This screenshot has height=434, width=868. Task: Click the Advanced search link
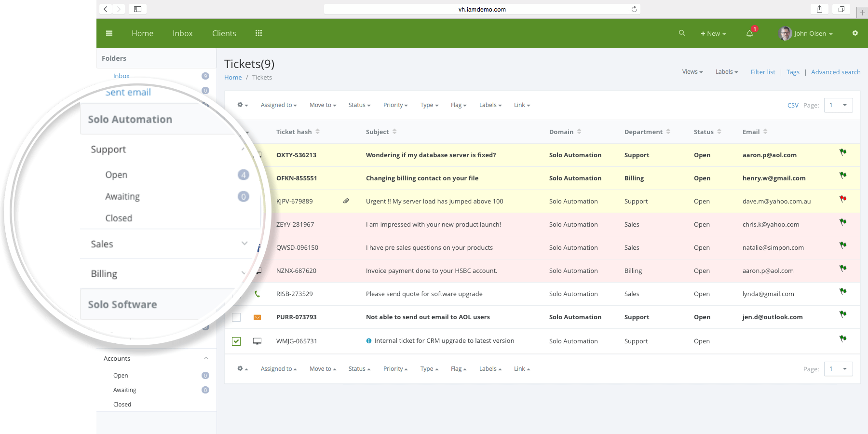coord(836,71)
